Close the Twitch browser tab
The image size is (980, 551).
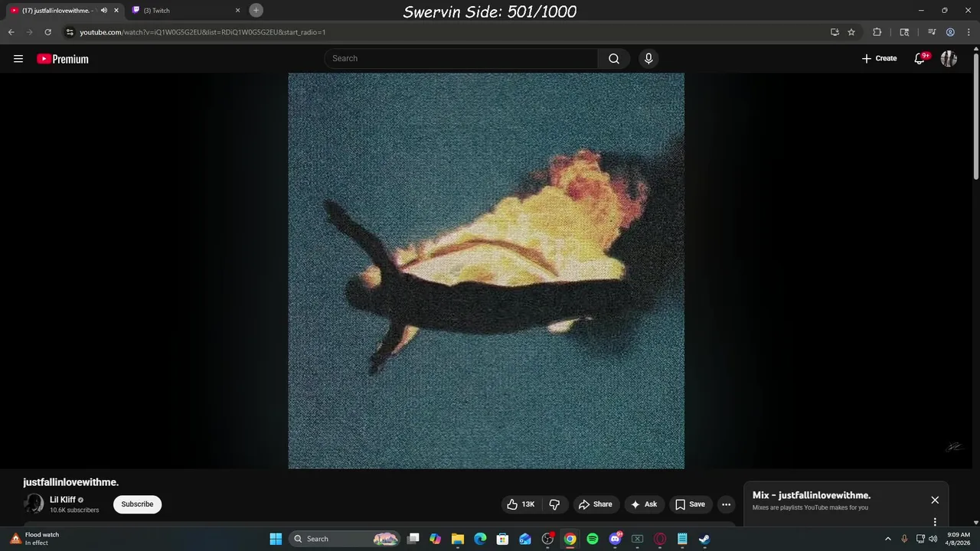click(237, 11)
